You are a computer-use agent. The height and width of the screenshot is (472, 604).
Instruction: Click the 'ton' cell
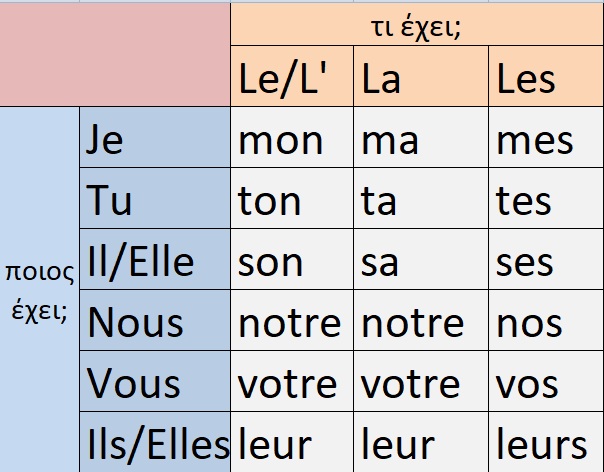pos(292,198)
